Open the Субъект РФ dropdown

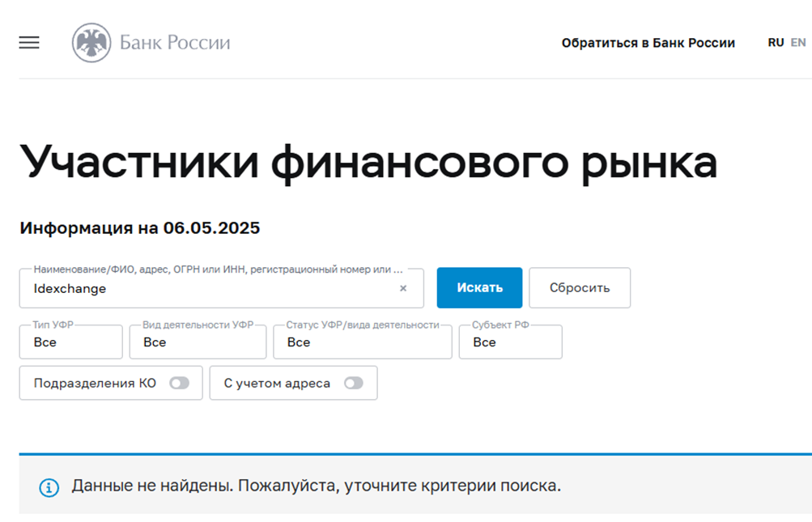[x=511, y=342]
